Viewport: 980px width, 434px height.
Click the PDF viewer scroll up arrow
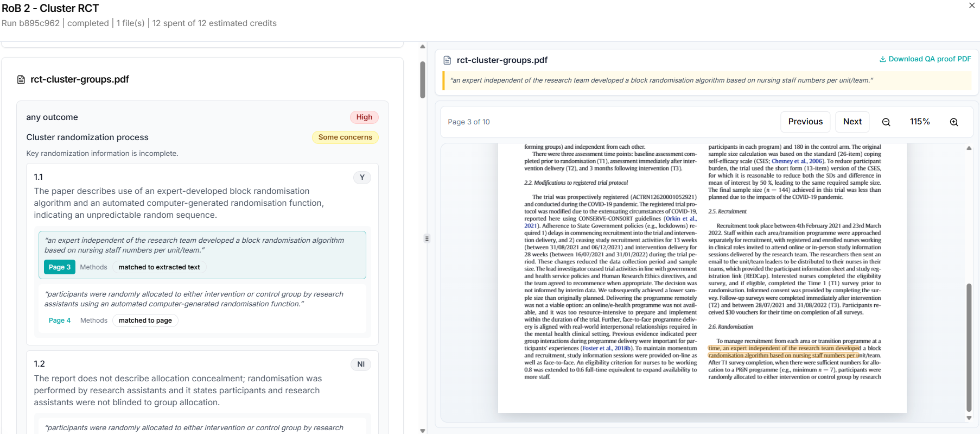click(969, 148)
